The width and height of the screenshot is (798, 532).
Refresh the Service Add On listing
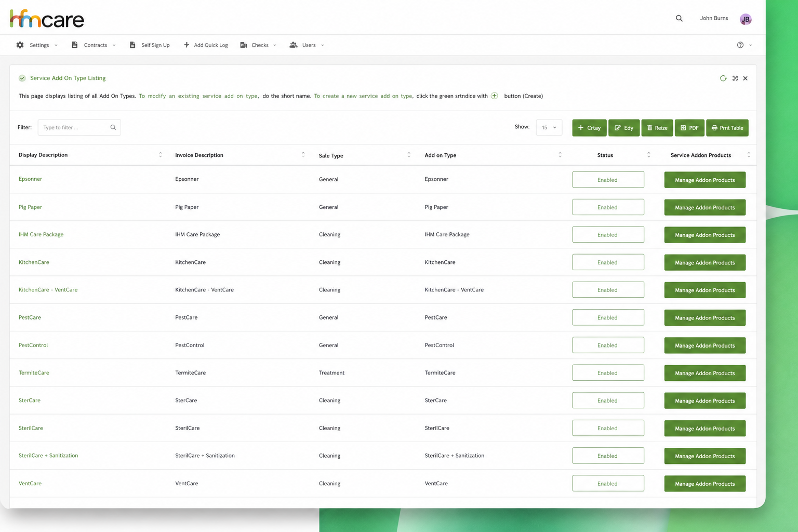click(723, 78)
